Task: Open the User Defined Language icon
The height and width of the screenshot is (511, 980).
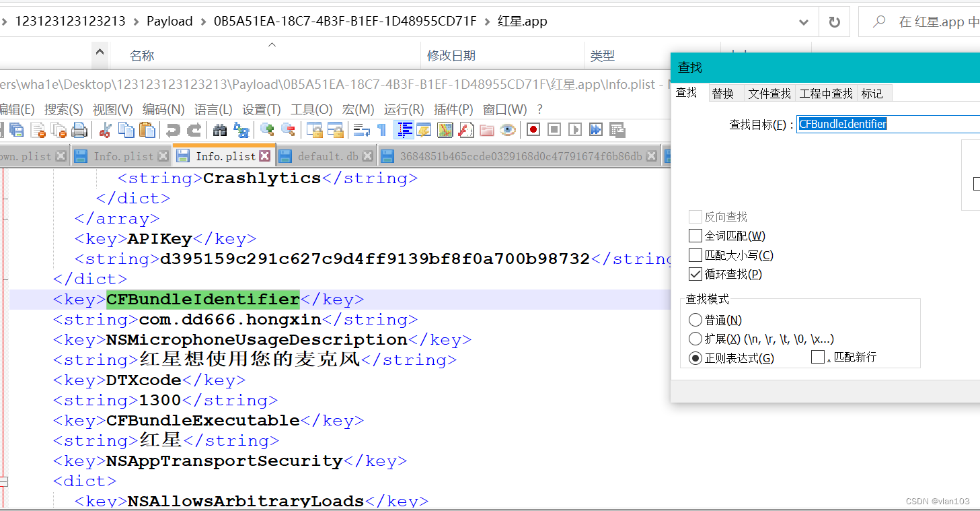Action: 424,129
